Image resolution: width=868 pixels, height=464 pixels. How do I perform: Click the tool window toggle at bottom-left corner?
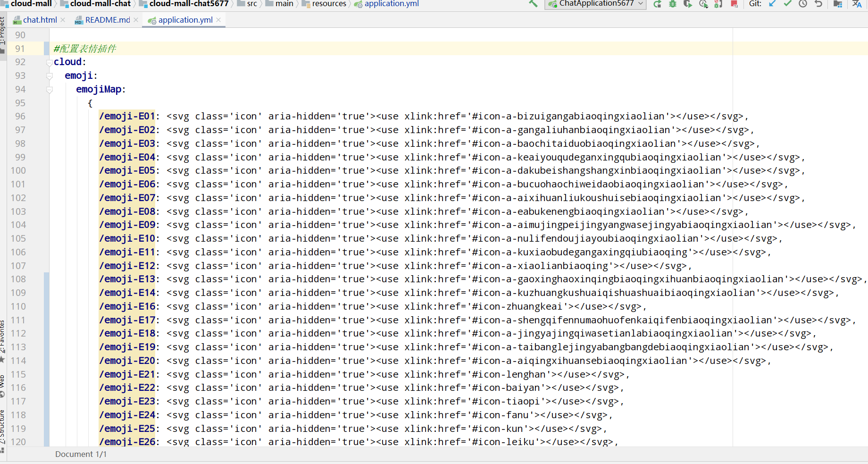3,451
